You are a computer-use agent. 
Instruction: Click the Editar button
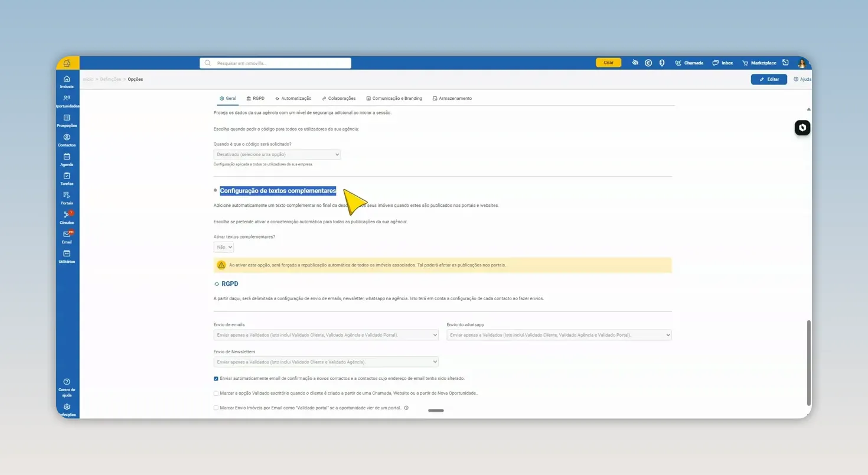coord(769,79)
